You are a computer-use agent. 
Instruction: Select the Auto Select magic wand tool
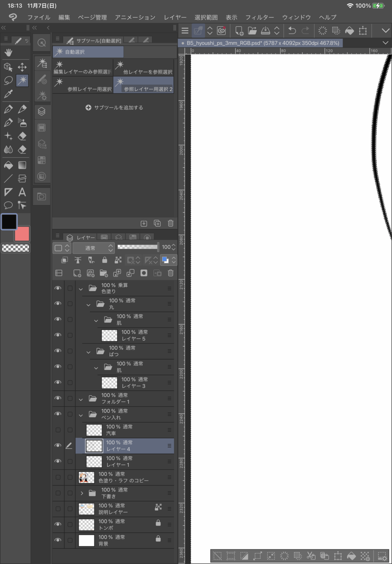(22, 80)
